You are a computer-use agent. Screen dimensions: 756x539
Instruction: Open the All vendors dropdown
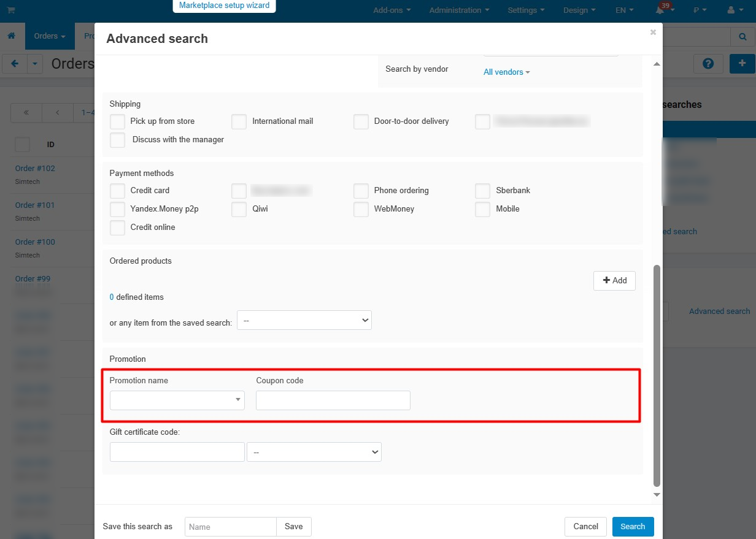click(x=506, y=72)
